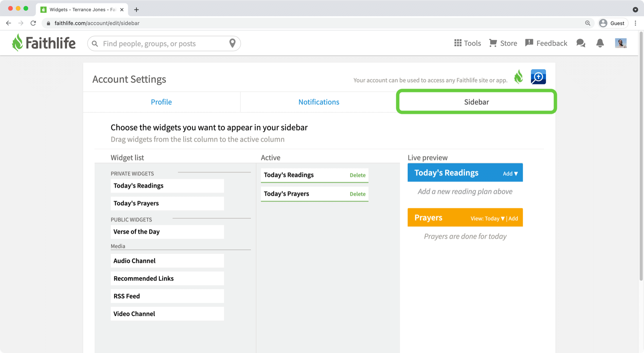
Task: Click the PRIVATE WIDGETS section label
Action: tap(132, 173)
